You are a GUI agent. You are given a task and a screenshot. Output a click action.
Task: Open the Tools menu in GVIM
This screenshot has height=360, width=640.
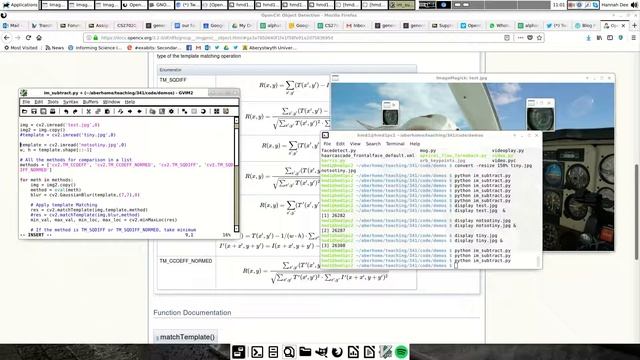coord(53,102)
